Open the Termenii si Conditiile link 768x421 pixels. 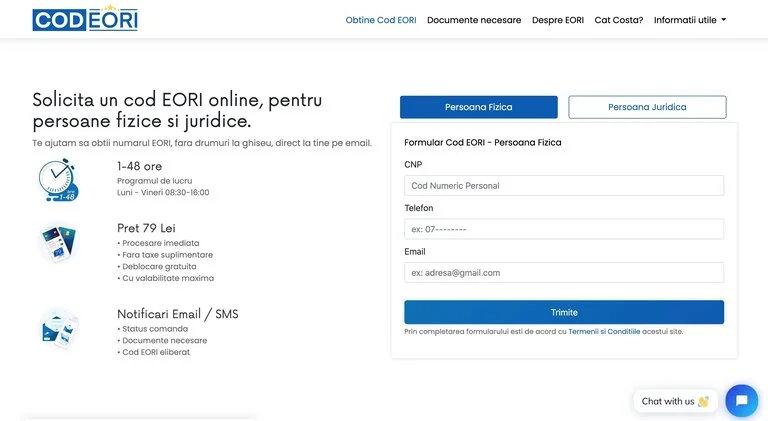tap(604, 331)
